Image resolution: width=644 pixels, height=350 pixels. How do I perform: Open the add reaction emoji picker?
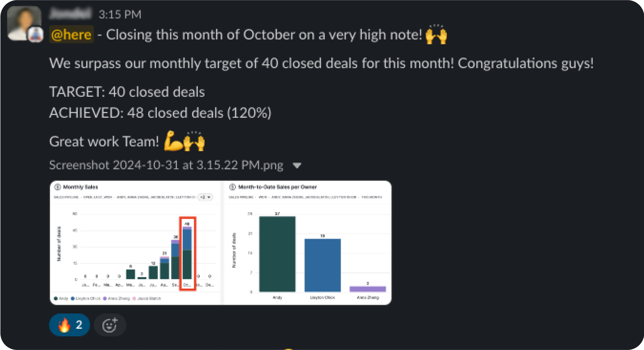pos(110,325)
